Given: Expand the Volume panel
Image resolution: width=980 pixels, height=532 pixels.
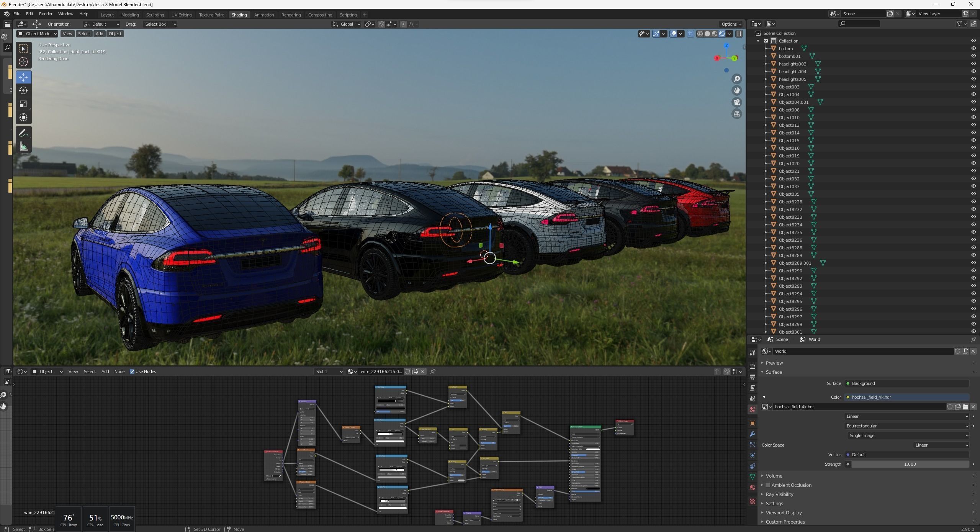Looking at the screenshot, I should tap(774, 476).
